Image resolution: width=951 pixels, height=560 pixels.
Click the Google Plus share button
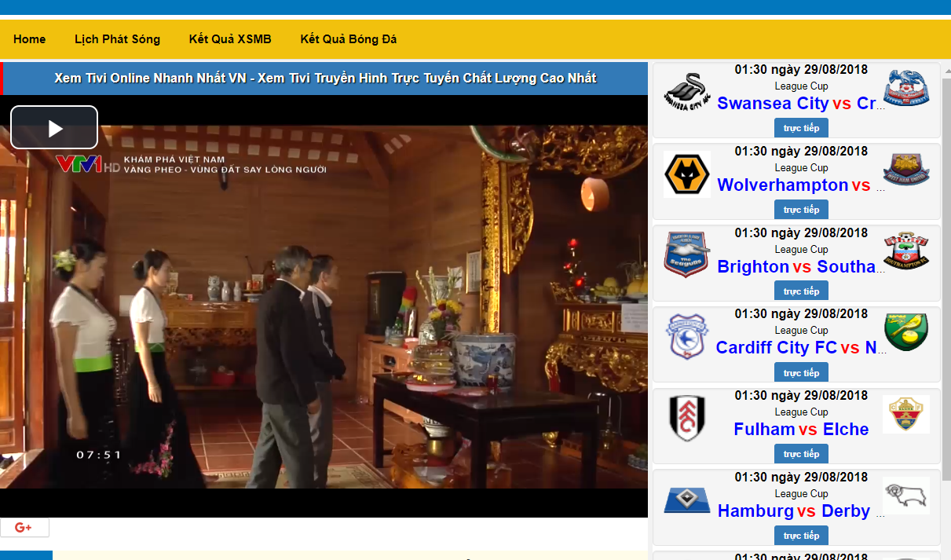pyautogui.click(x=24, y=528)
